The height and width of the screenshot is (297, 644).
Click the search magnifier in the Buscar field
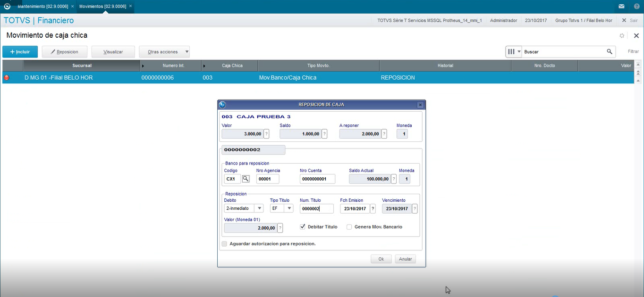[x=610, y=51]
